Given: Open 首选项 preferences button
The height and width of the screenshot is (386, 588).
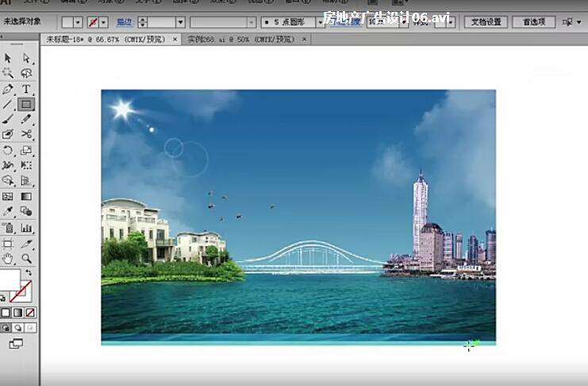Looking at the screenshot, I should point(533,22).
